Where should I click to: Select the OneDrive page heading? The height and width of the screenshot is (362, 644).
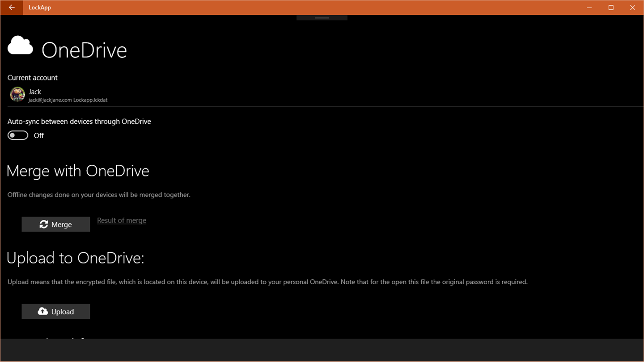84,50
